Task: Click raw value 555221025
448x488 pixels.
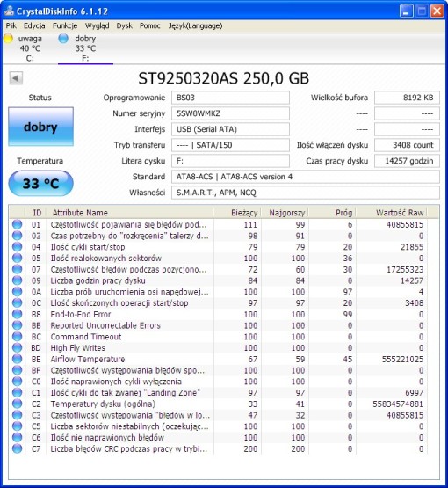Action: [402, 359]
